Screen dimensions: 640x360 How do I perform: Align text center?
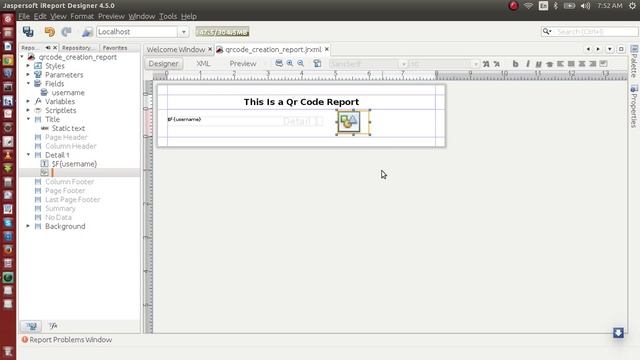[582, 64]
